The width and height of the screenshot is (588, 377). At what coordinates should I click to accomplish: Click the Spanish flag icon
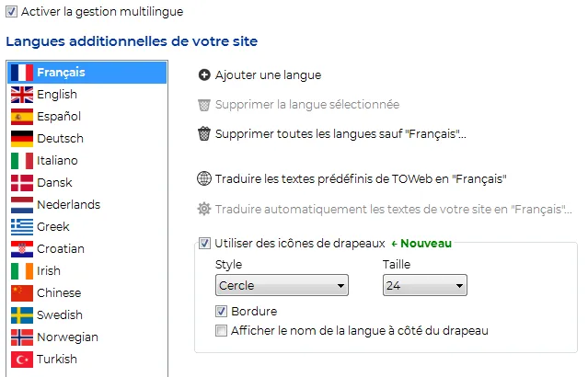pyautogui.click(x=22, y=117)
